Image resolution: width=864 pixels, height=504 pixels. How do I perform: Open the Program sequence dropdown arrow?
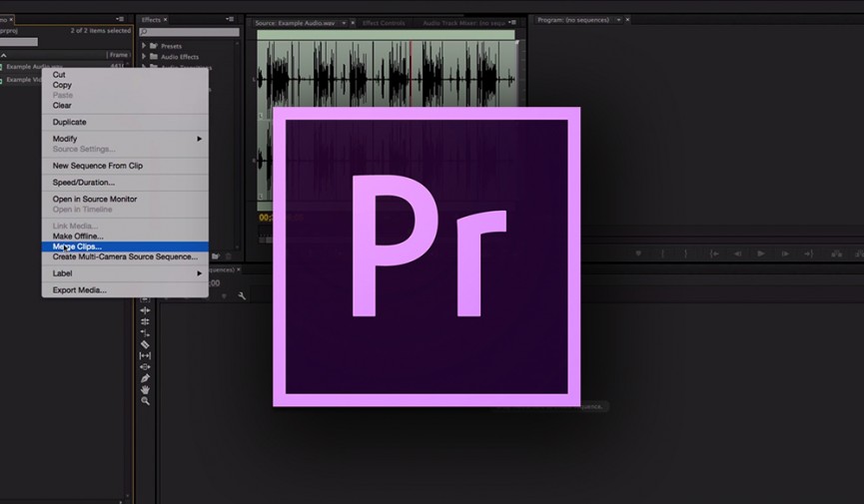tap(618, 20)
